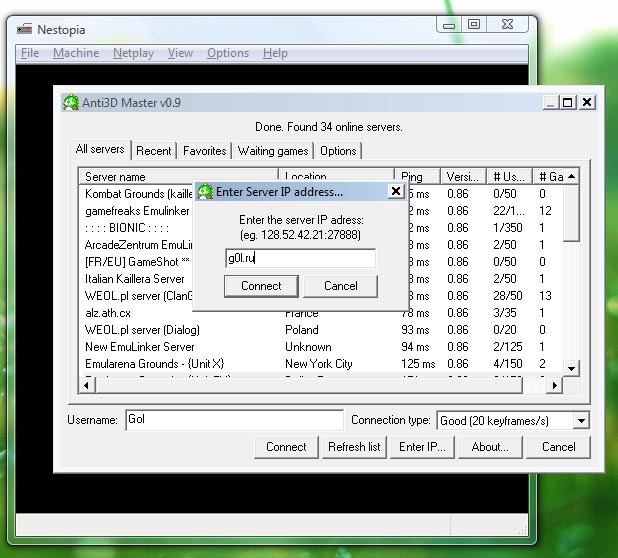Close the Enter Server IP address dialog
Viewport: 618px width, 558px height.
tap(396, 192)
